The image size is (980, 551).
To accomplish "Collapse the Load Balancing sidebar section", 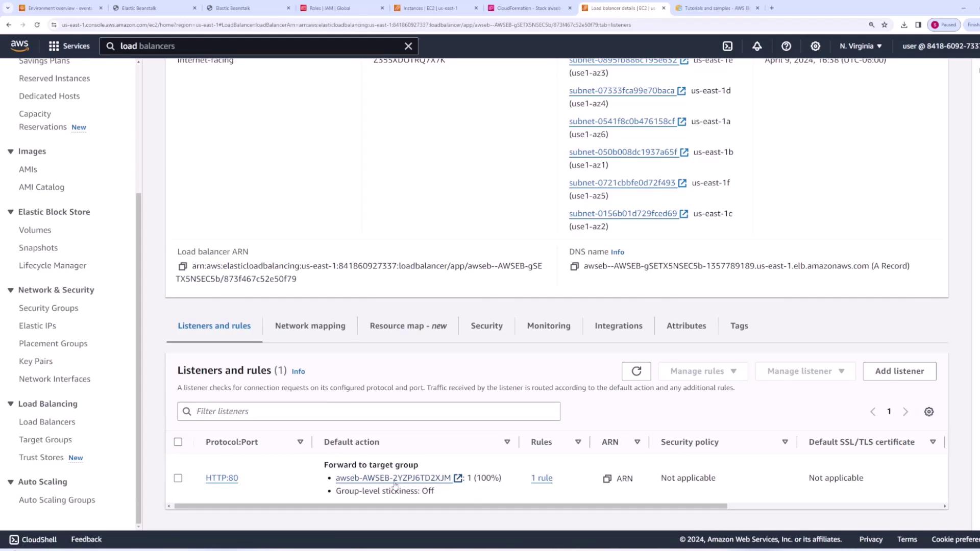I will 10,404.
